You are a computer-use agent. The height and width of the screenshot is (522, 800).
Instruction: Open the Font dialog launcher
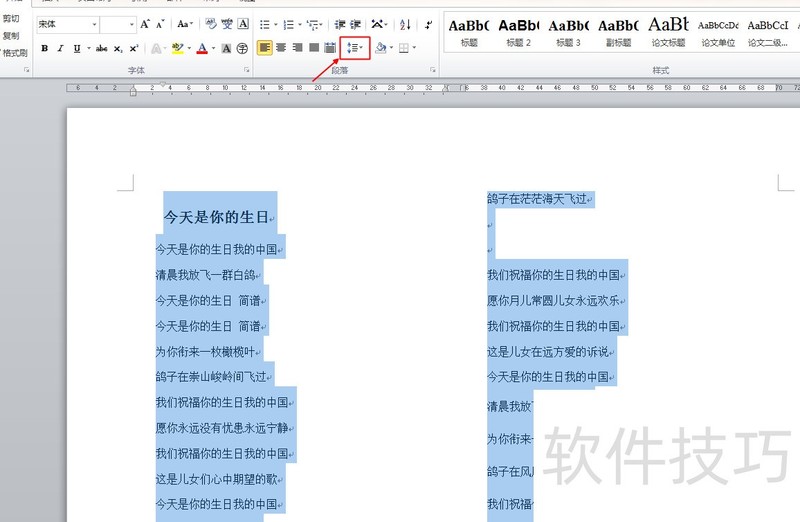pos(246,70)
